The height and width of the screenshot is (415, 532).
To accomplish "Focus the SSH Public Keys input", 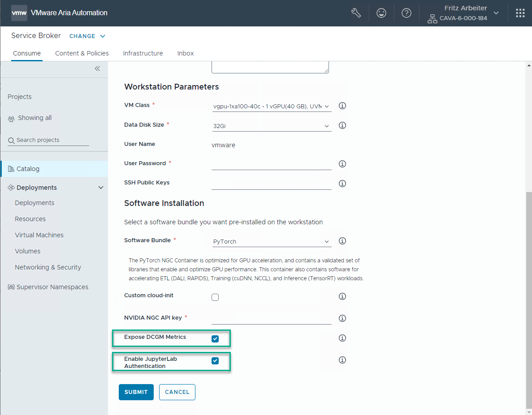I will pos(272,184).
